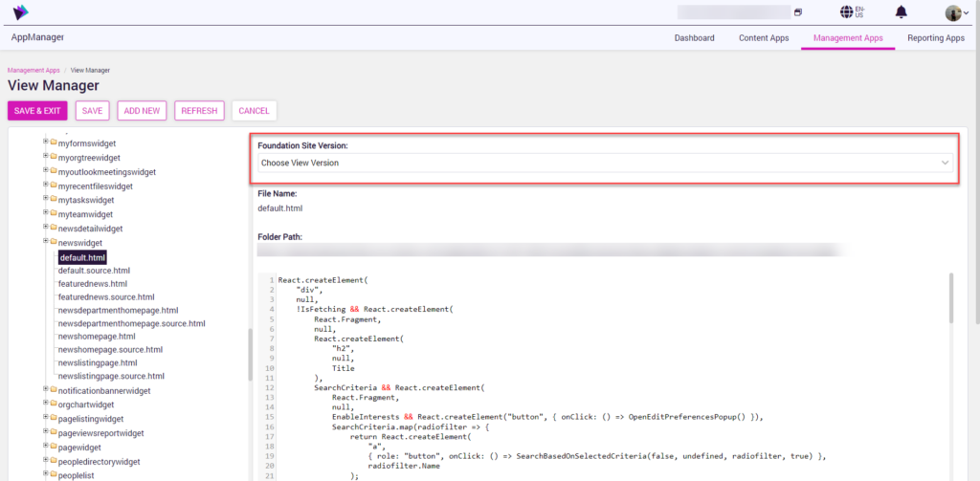980x481 pixels.
Task: Open the notifications bell icon
Action: click(x=901, y=12)
